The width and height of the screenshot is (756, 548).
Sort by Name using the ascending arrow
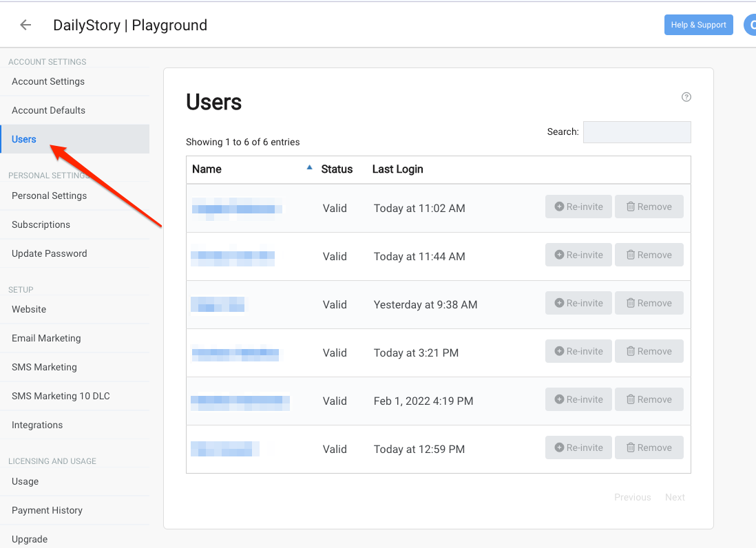tap(310, 168)
